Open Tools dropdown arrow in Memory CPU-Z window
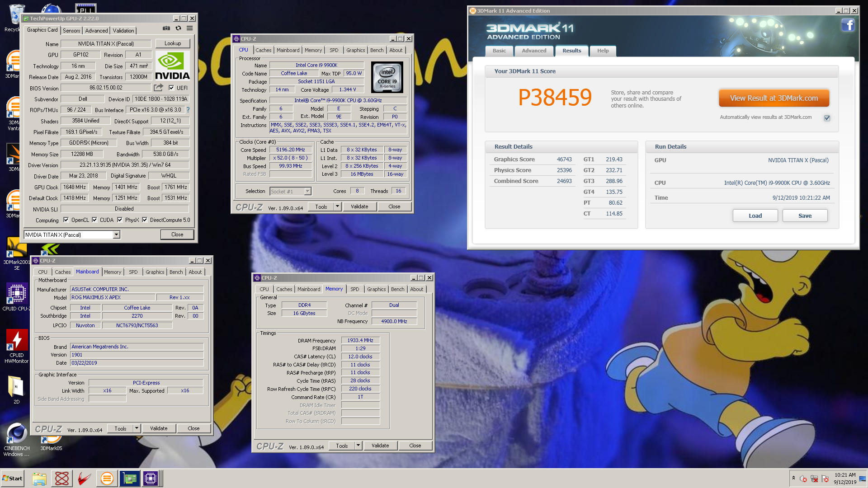Image resolution: width=868 pixels, height=488 pixels. click(358, 446)
